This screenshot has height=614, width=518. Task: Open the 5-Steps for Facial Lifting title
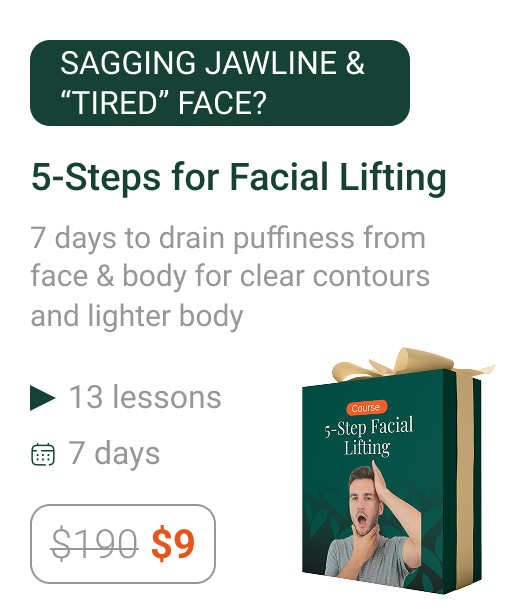pos(239,177)
